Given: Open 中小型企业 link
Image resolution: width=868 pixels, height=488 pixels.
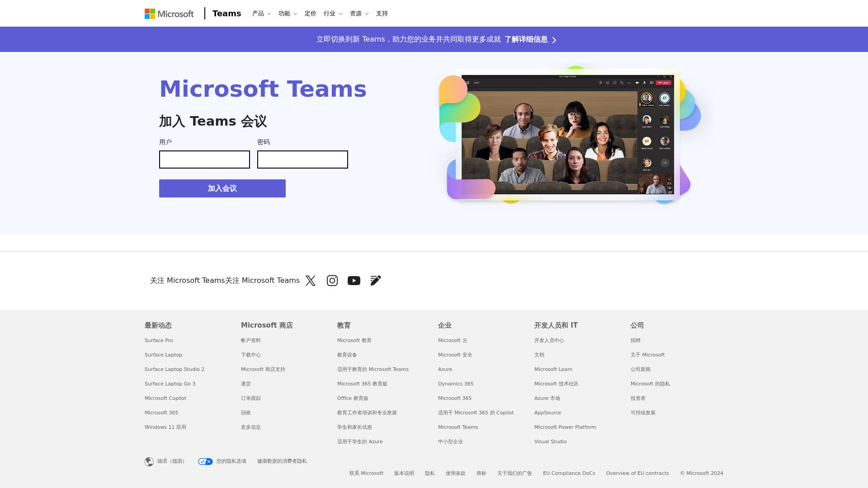Looking at the screenshot, I should pos(450,441).
